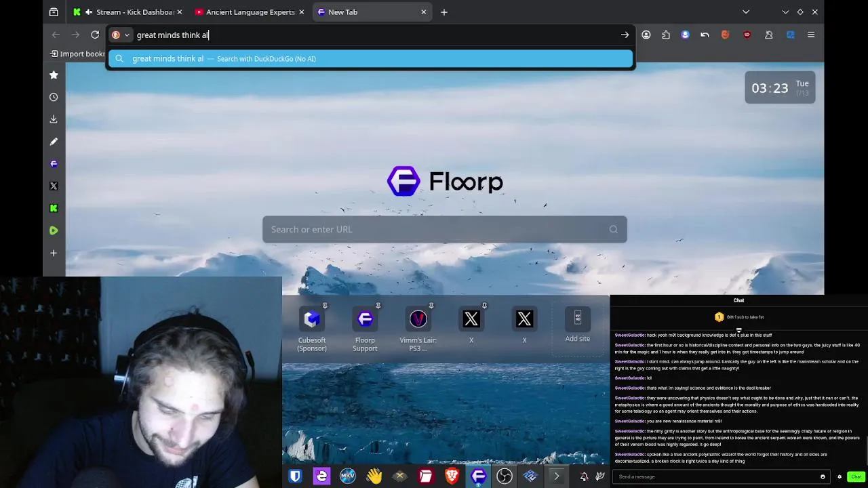This screenshot has width=868, height=488.
Task: Close the Ancient Language Experts tab
Action: coord(302,12)
